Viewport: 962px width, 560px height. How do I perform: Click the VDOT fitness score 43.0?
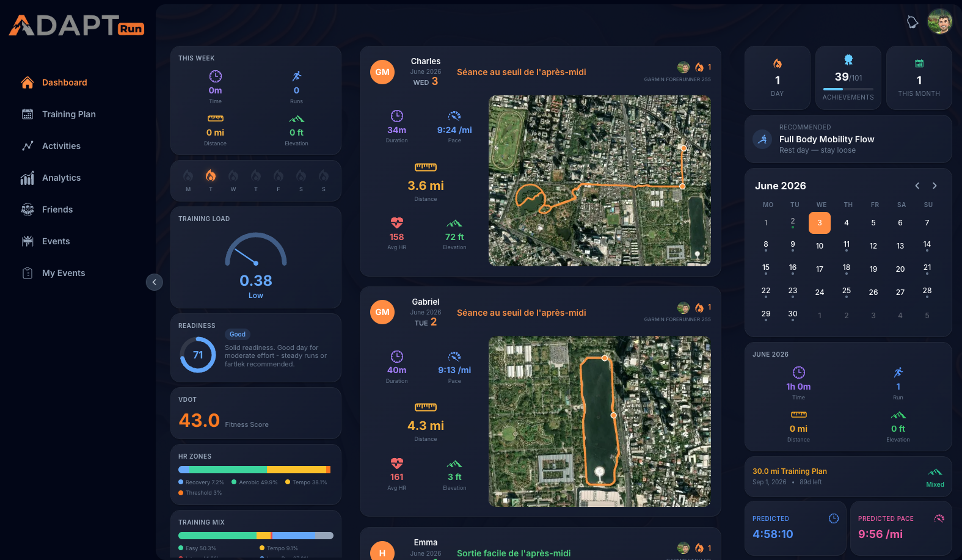pos(199,421)
